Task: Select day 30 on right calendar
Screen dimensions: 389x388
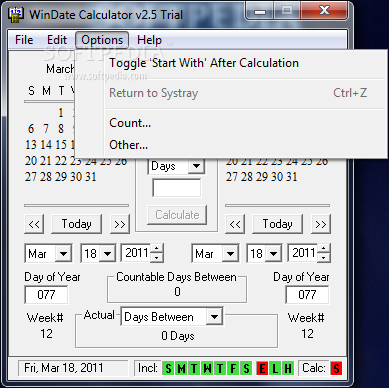Action: tap(277, 177)
